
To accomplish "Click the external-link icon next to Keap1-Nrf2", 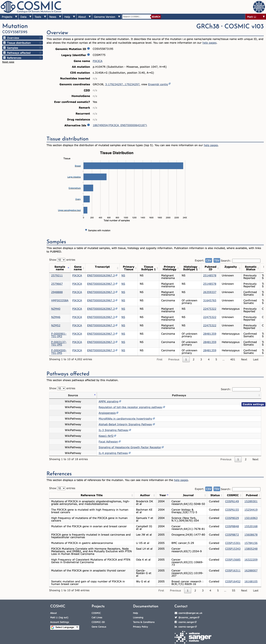I will [x=115, y=436].
